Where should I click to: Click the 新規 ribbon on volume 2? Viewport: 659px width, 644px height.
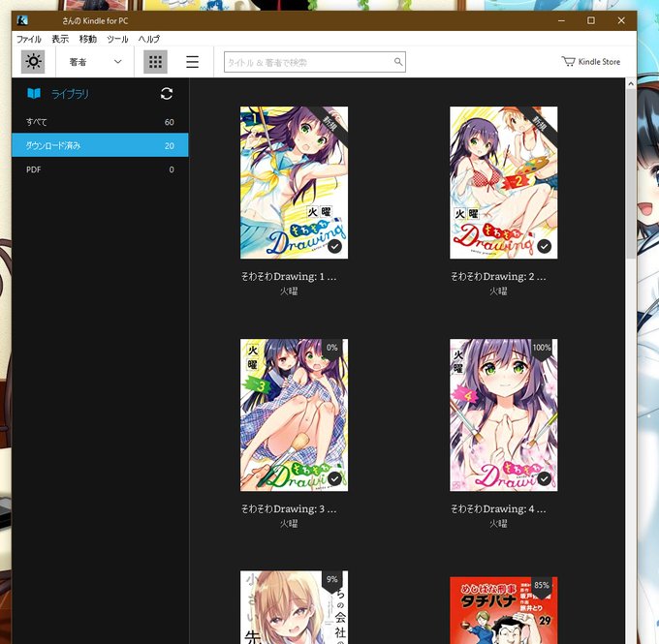[x=541, y=124]
